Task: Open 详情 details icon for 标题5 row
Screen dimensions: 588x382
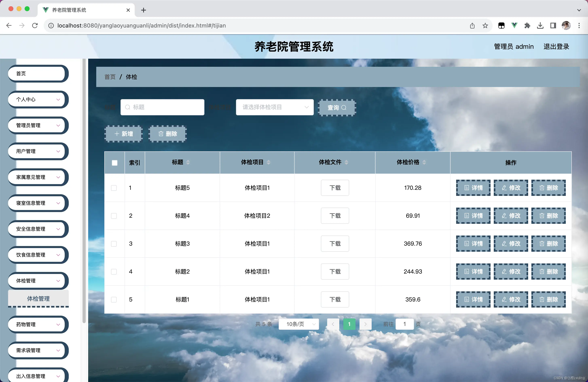Action: (466, 188)
